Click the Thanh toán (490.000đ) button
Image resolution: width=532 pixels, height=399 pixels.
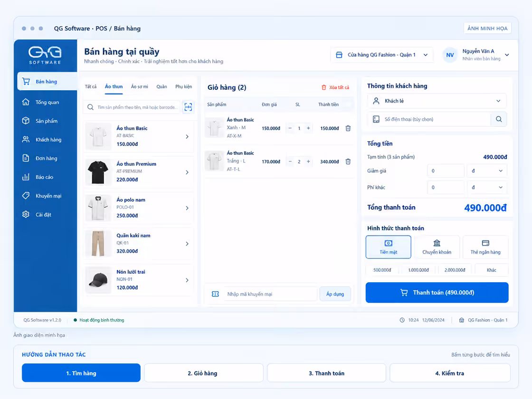[437, 293]
